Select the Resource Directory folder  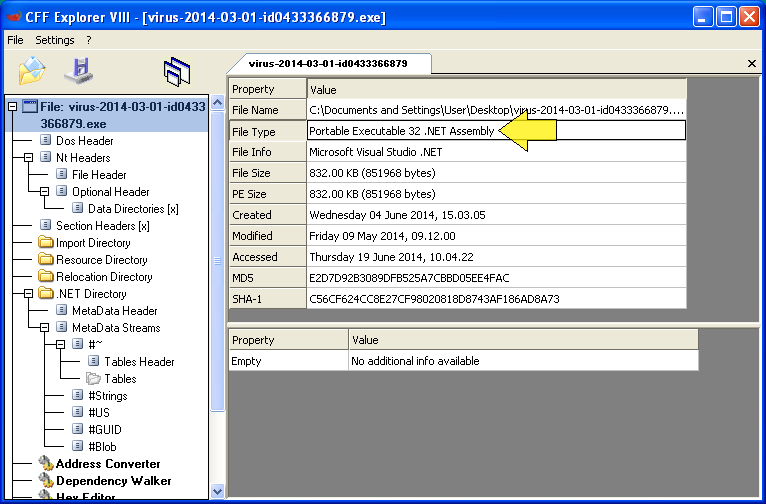click(x=101, y=260)
